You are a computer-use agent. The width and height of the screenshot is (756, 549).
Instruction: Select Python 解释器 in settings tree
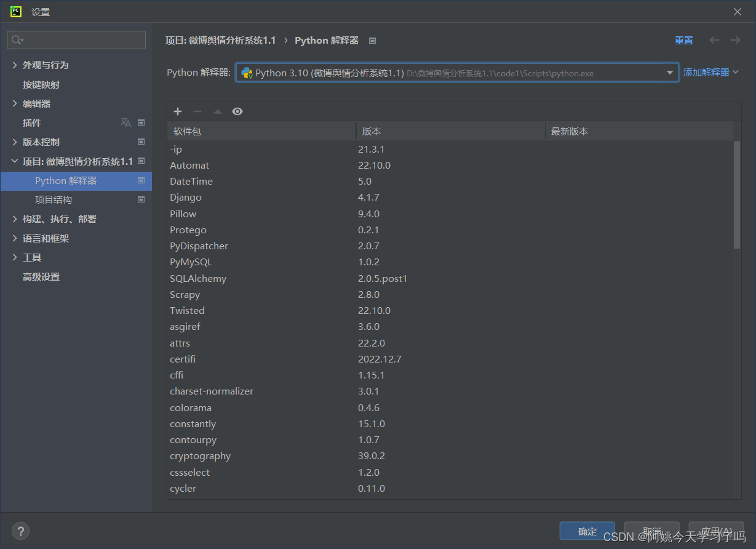[x=76, y=180]
